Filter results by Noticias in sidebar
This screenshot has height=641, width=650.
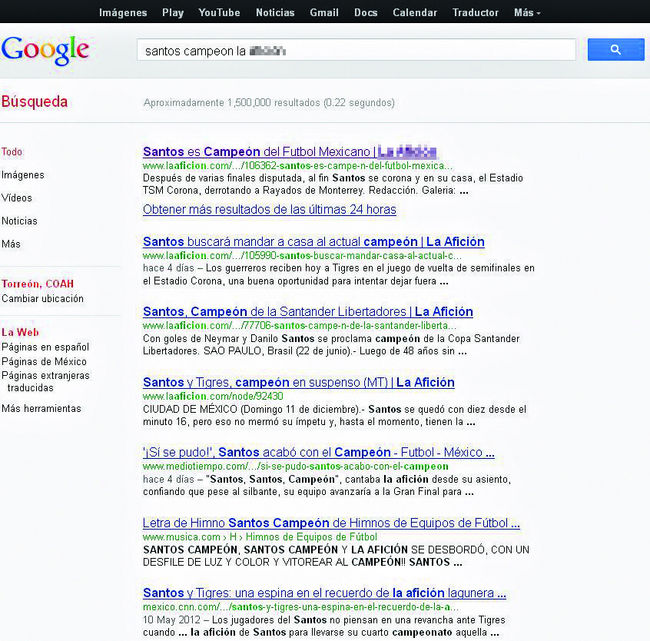[x=19, y=221]
